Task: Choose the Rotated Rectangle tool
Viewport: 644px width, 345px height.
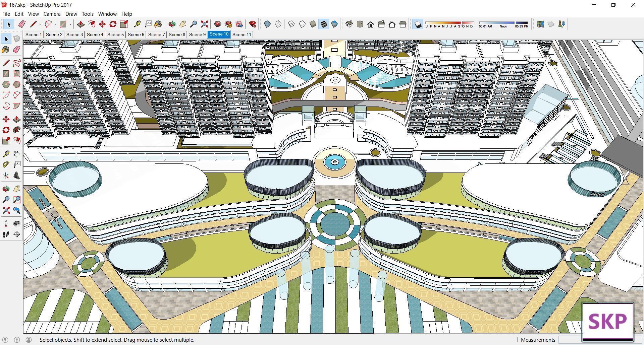Action: tap(16, 74)
